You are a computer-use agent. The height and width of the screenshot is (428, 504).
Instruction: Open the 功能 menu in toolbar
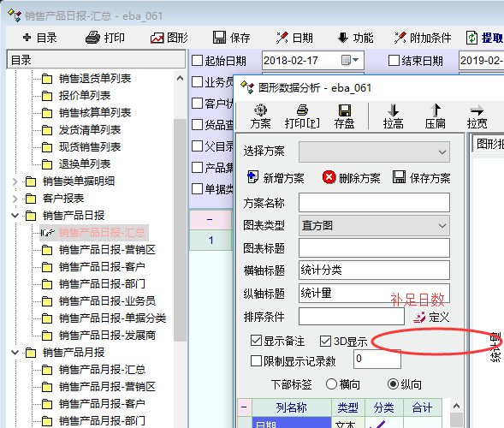tap(355, 38)
